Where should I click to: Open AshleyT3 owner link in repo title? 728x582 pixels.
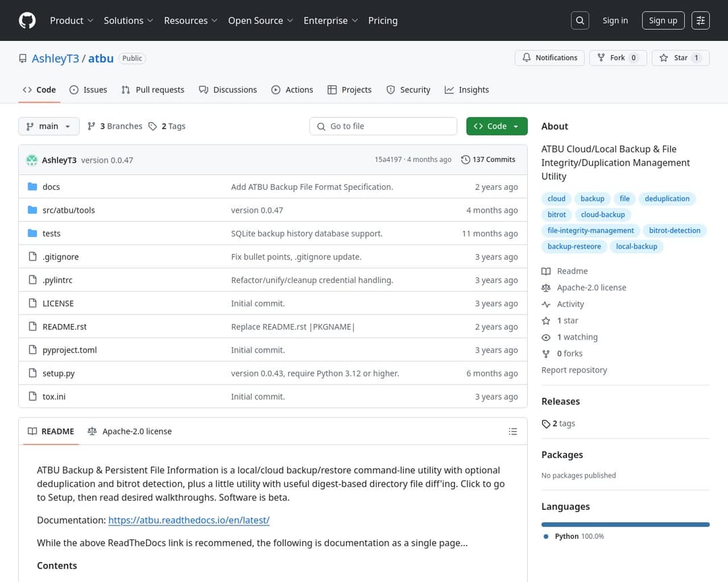tap(55, 59)
